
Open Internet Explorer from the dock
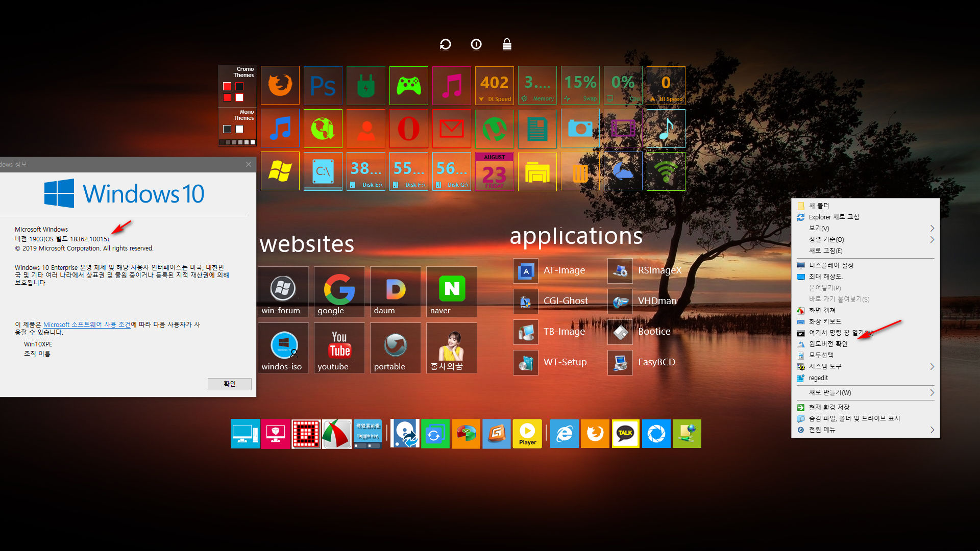[564, 434]
